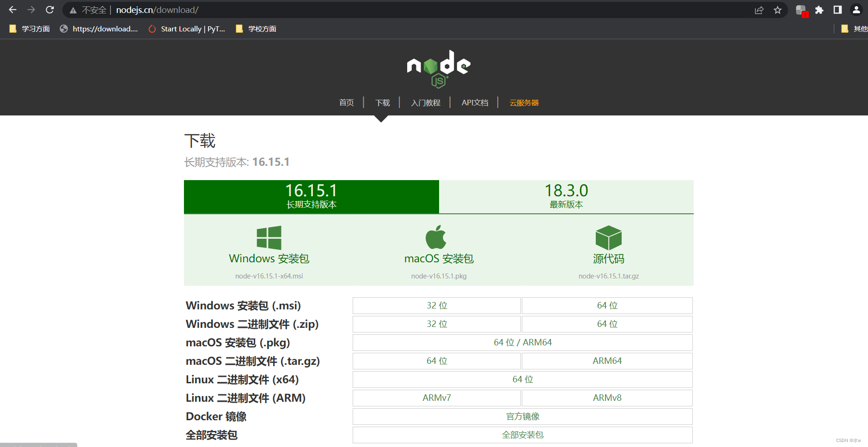Click the 下载 page heading
Screen dimensions: 868x447
click(x=200, y=141)
